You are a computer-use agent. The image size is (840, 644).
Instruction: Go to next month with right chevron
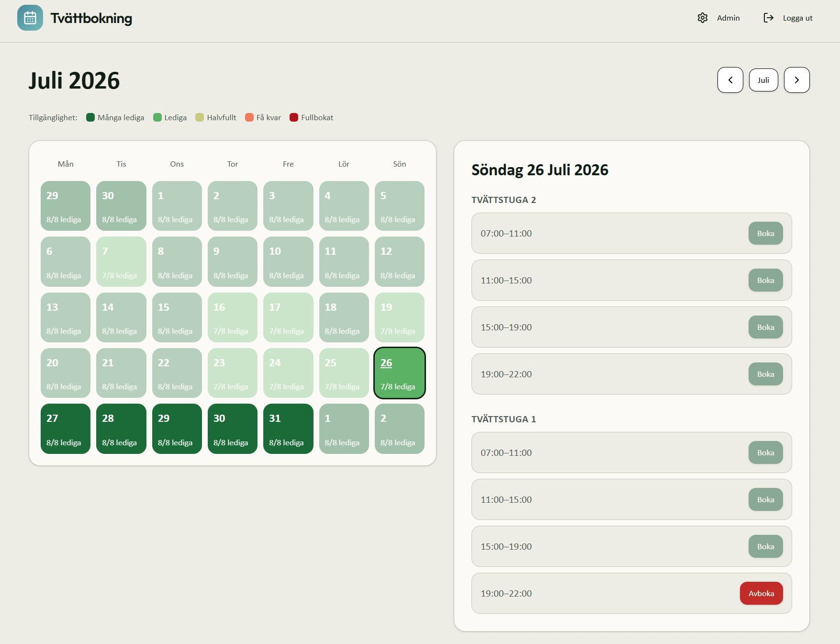796,80
